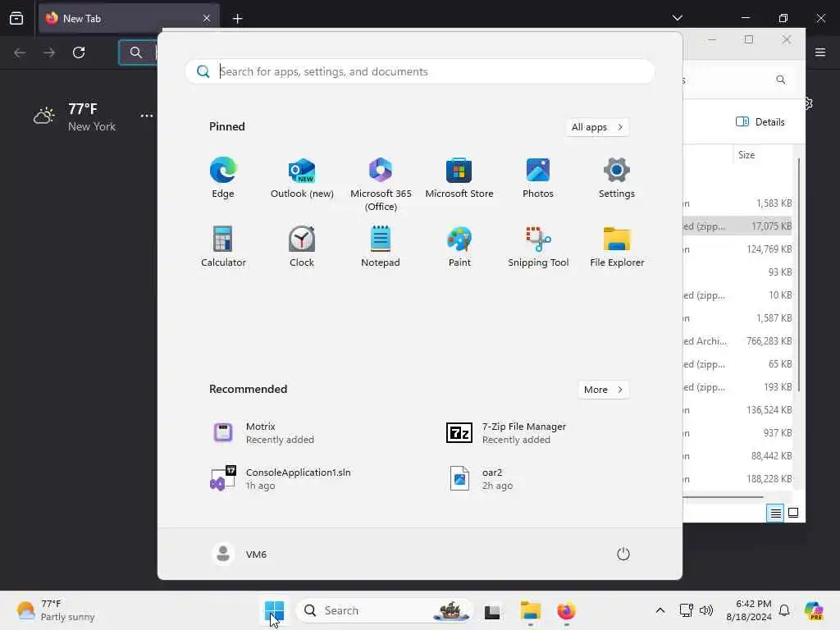Switch Explorer to details view layout
Viewport: 840px width, 630px height.
click(x=775, y=514)
